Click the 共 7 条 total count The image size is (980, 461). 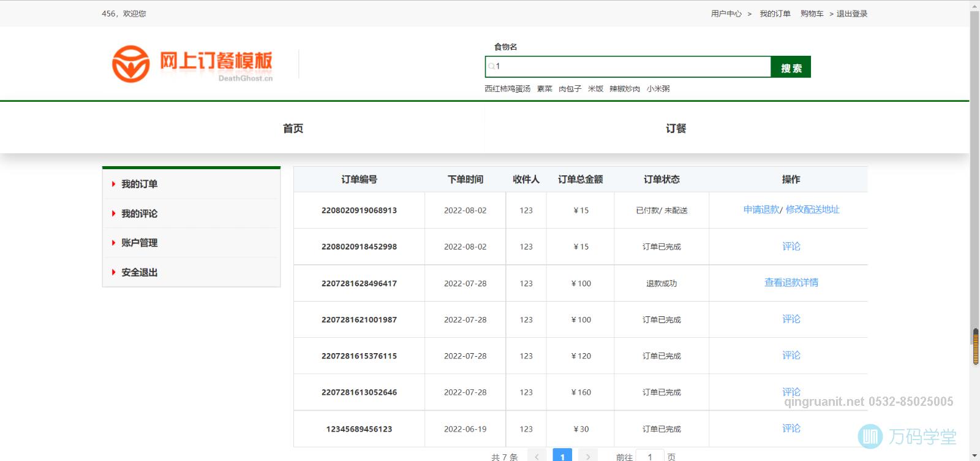(504, 457)
